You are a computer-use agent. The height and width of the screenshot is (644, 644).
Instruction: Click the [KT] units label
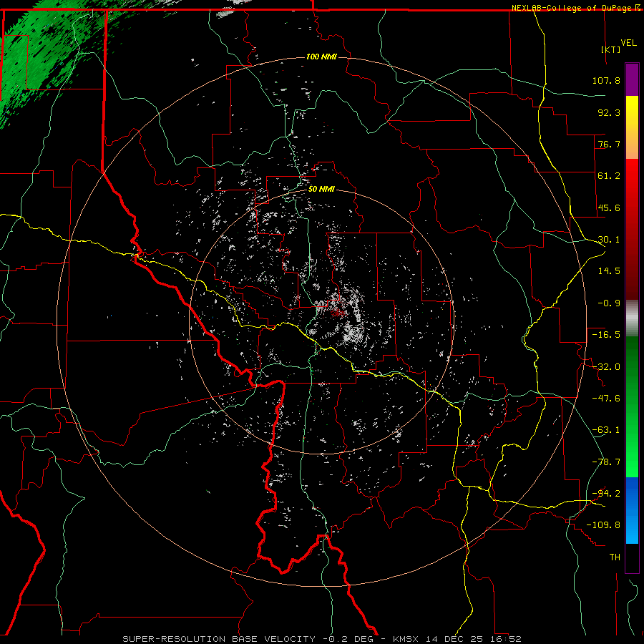[x=610, y=49]
